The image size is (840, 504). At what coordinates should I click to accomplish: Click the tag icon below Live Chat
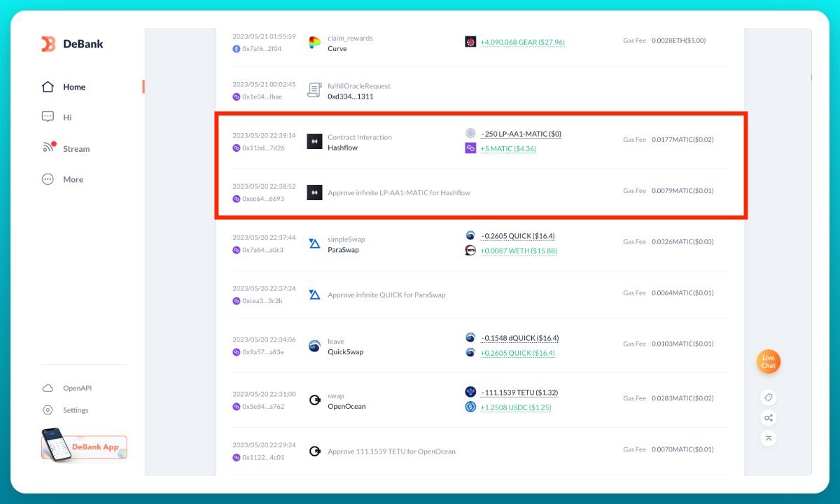coord(769,398)
